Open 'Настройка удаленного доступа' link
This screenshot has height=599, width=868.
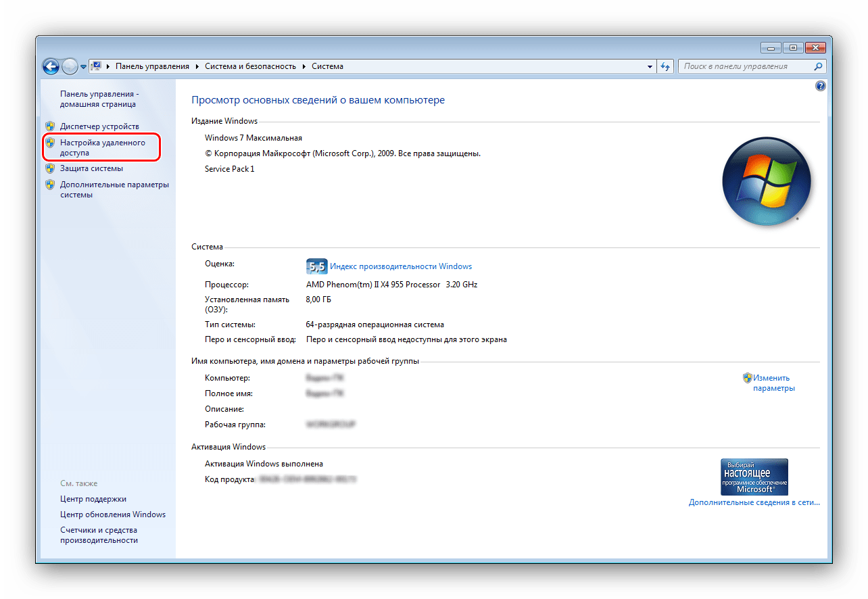[103, 148]
